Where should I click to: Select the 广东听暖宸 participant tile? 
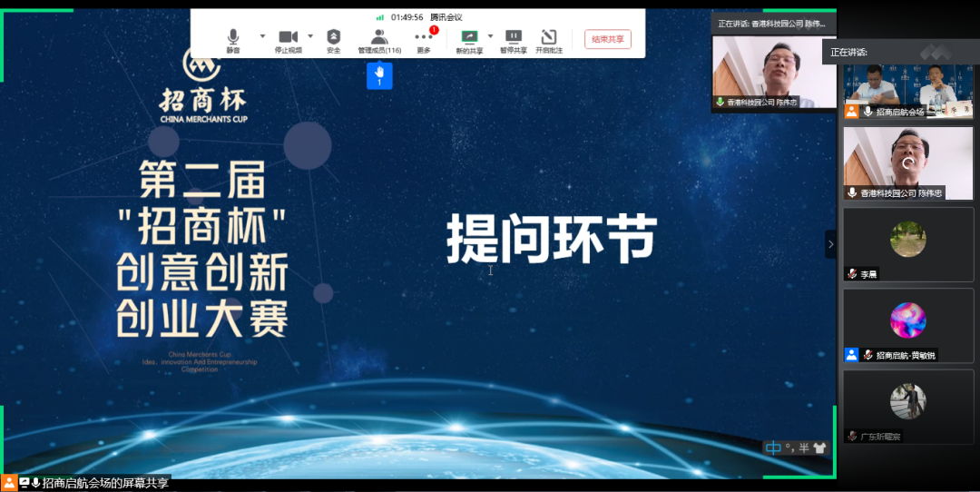(908, 407)
